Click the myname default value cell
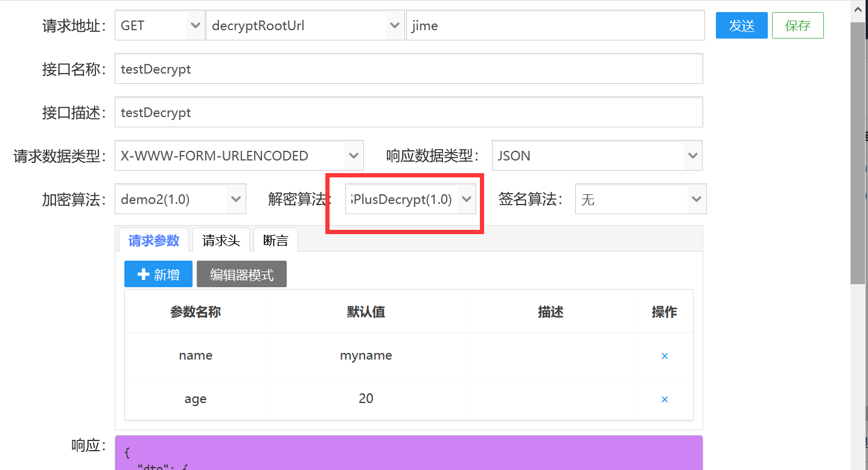The height and width of the screenshot is (470, 868). 366,355
